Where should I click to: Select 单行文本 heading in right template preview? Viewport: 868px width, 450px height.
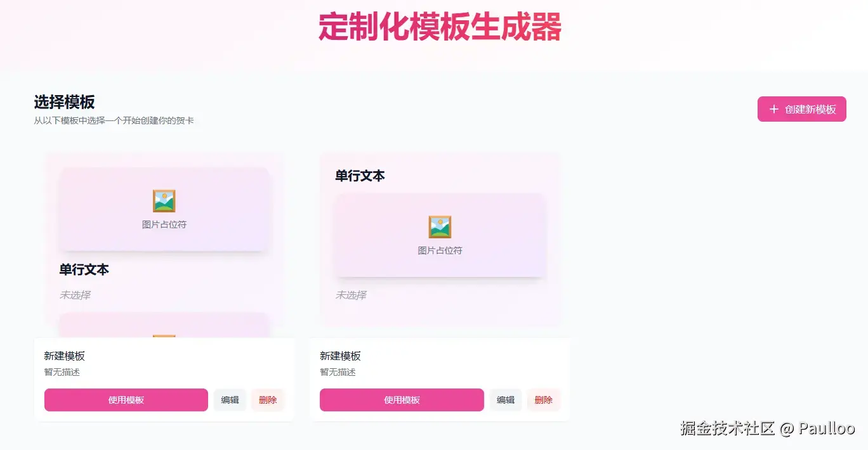(x=360, y=176)
